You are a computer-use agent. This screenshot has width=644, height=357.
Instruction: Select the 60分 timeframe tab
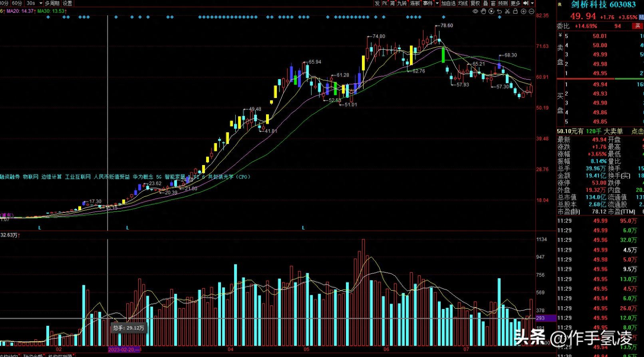(x=17, y=3)
